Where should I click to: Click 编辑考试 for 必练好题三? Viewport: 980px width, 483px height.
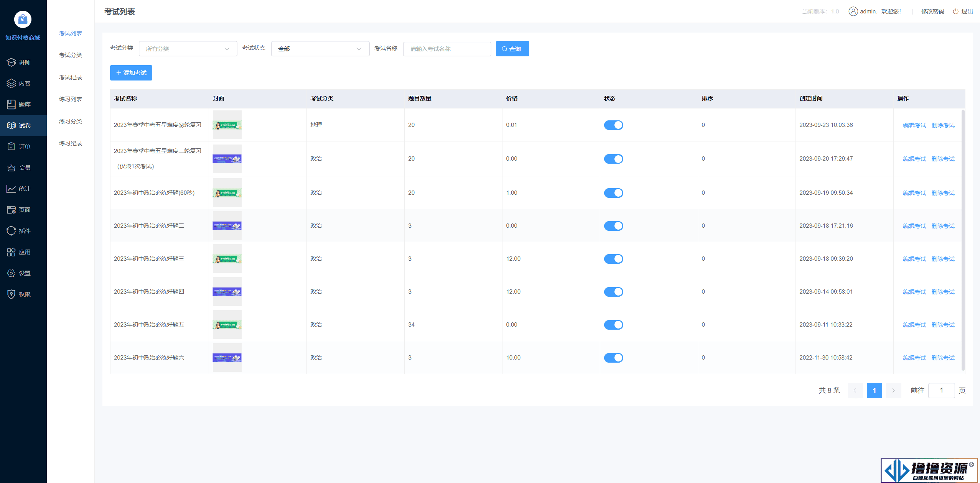coord(914,259)
